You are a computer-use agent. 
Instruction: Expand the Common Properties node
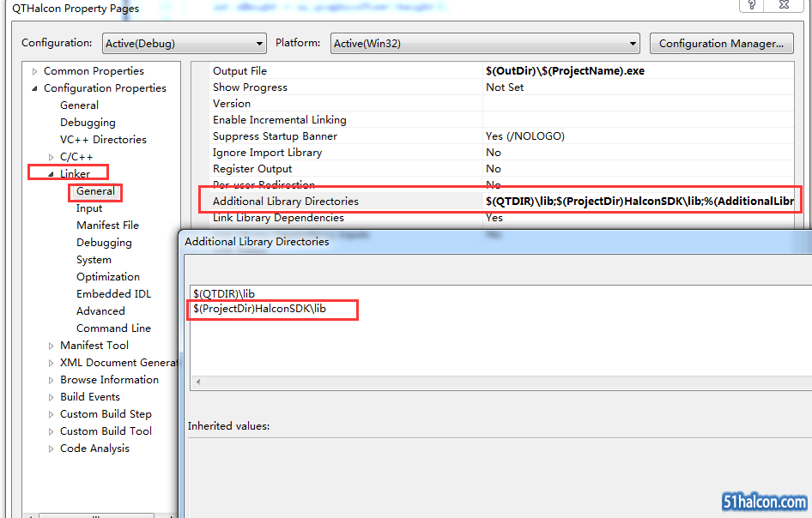(34, 71)
